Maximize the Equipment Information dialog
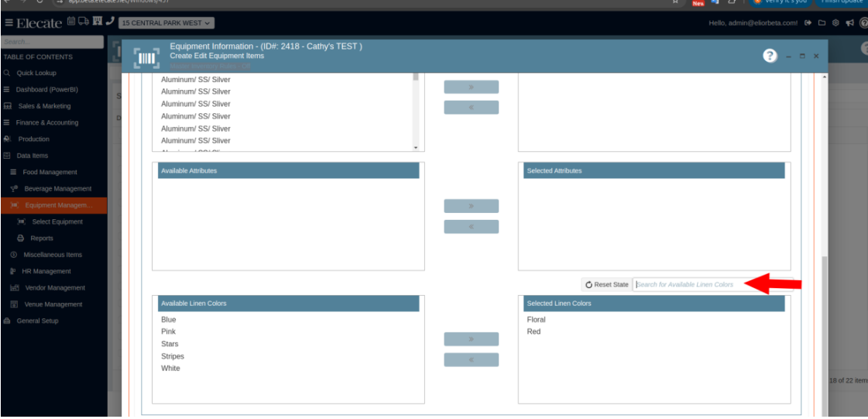 [802, 56]
